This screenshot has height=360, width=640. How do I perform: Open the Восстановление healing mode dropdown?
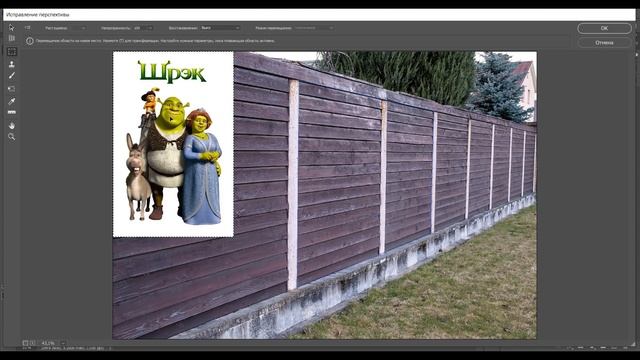point(220,28)
